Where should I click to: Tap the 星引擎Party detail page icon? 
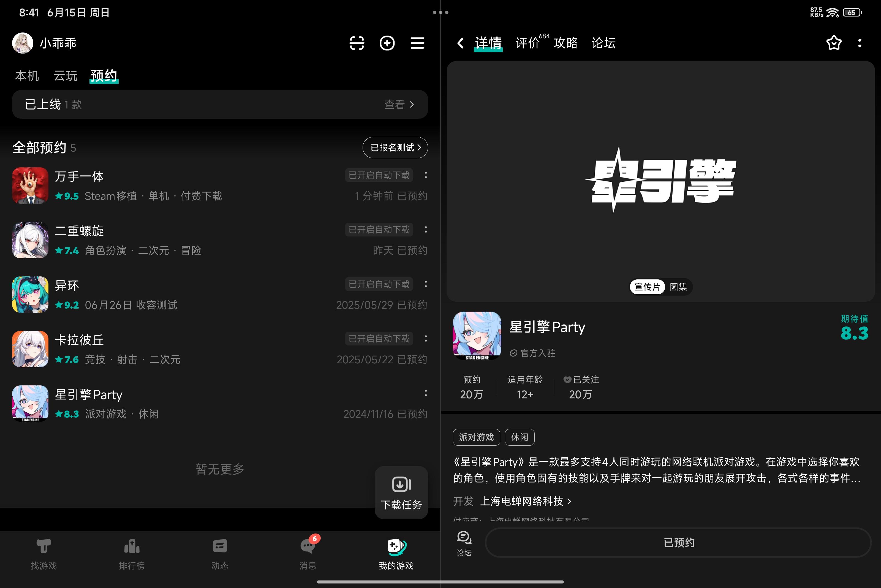click(477, 336)
